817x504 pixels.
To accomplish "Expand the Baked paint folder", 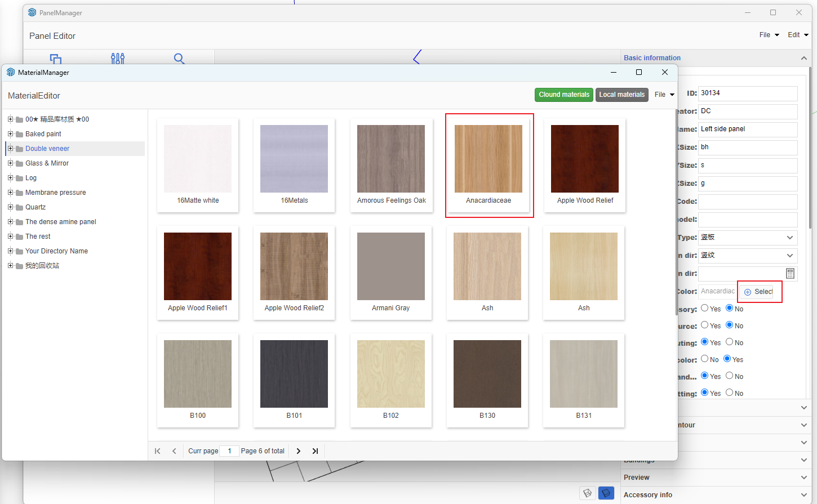I will [x=10, y=134].
